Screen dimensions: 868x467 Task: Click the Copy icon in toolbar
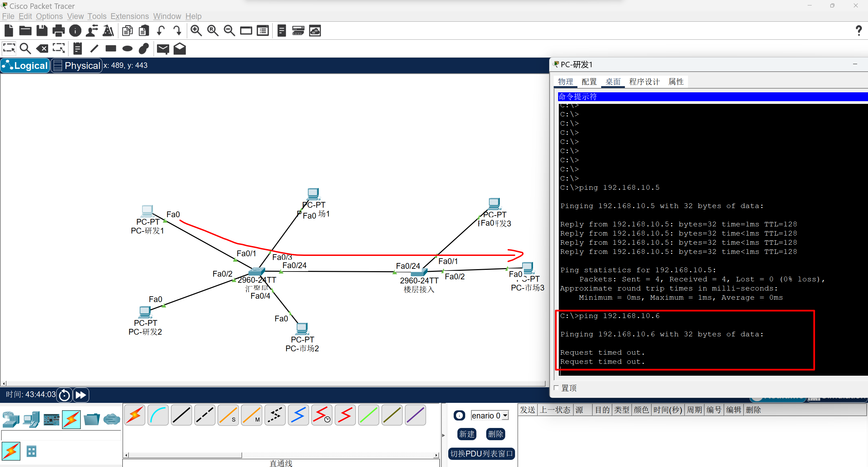tap(127, 31)
